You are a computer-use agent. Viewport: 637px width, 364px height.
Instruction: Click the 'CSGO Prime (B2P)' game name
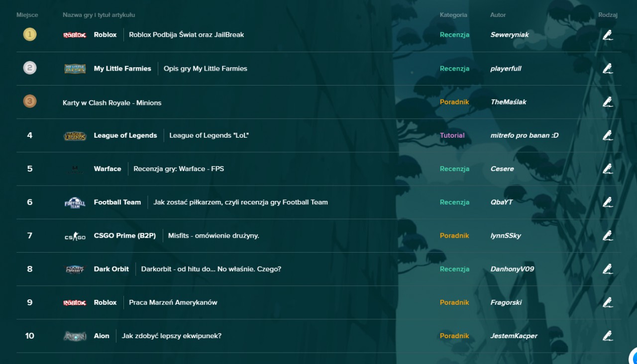(x=125, y=236)
